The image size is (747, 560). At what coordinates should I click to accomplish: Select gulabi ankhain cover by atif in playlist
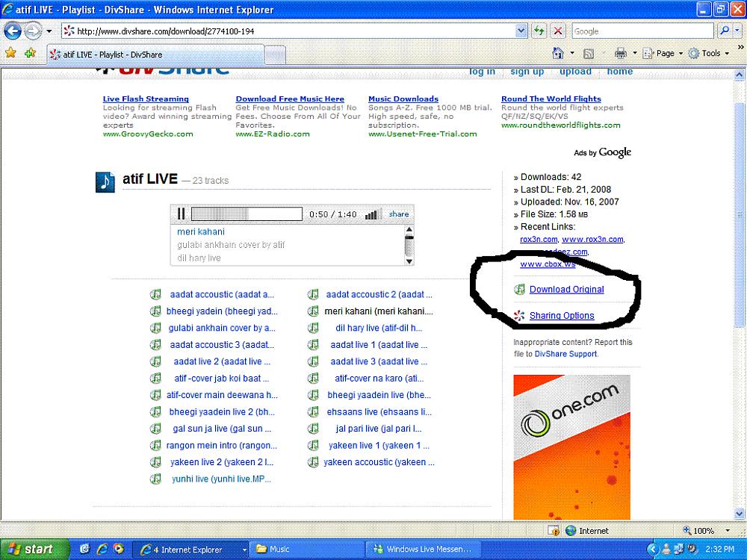pos(231,245)
